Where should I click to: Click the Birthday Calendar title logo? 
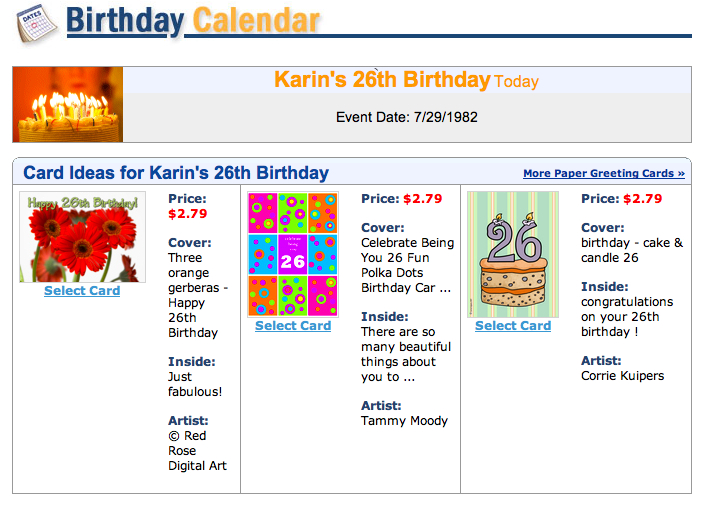click(x=193, y=21)
